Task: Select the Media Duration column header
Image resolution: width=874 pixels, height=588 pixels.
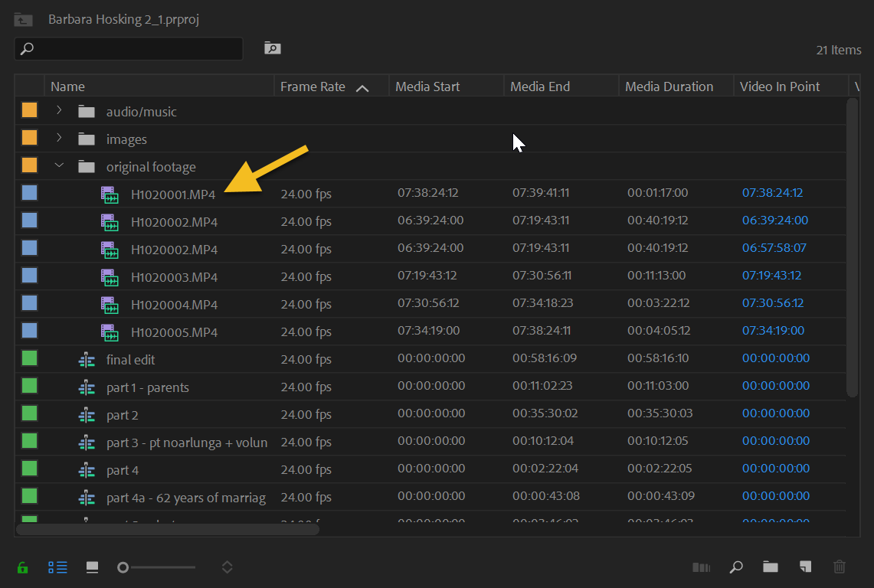Action: pyautogui.click(x=670, y=86)
